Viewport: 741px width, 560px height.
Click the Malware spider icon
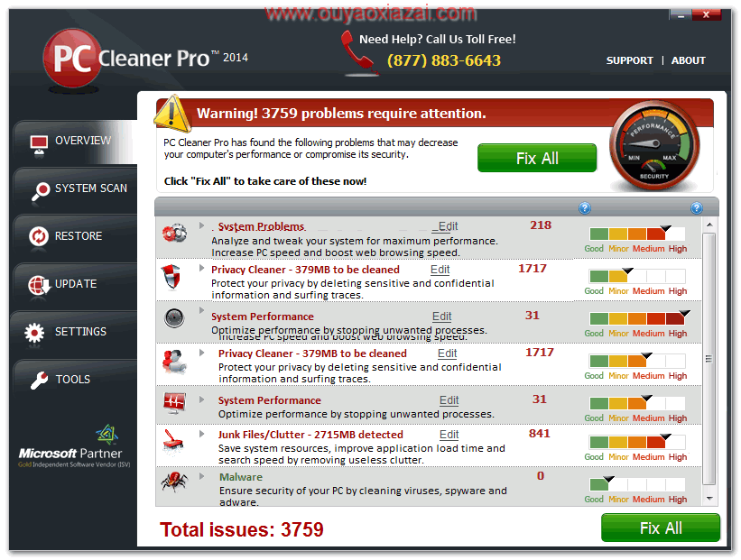coord(174,482)
